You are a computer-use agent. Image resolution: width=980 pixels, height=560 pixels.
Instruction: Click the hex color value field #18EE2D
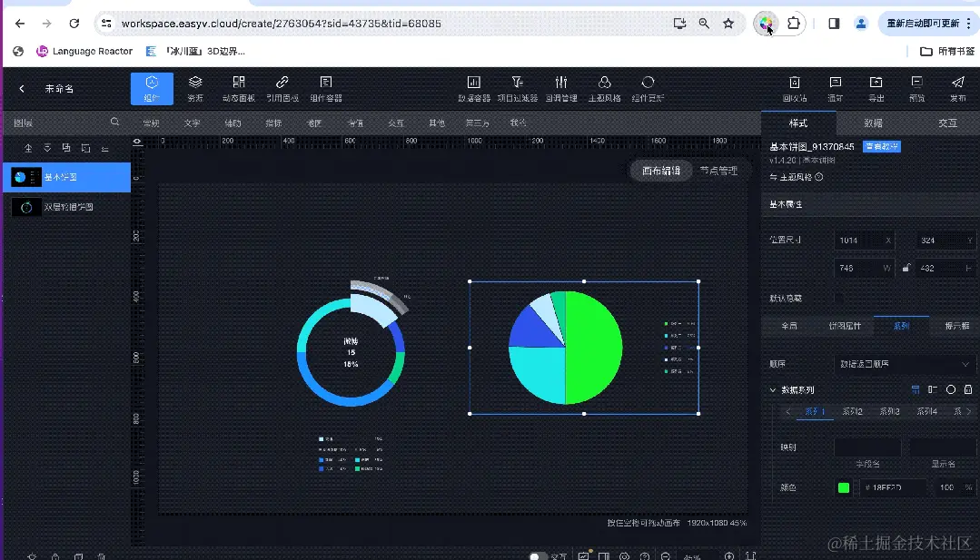pyautogui.click(x=892, y=487)
